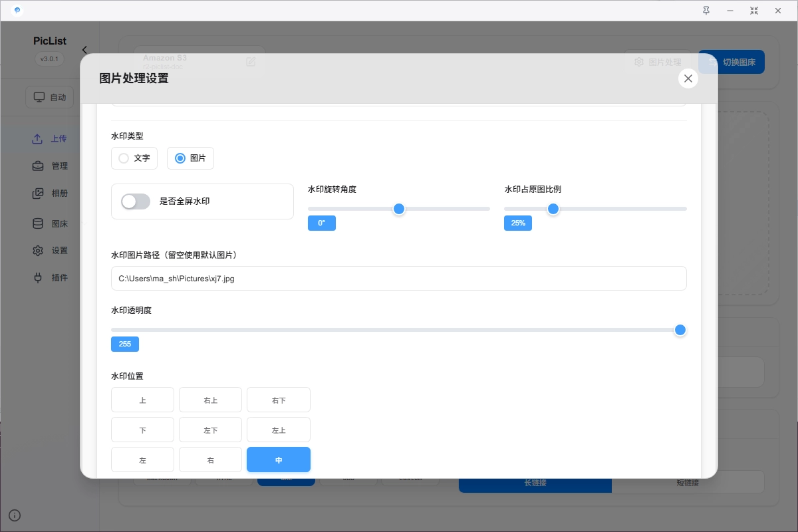Click the 切换图床 button

(x=731, y=62)
